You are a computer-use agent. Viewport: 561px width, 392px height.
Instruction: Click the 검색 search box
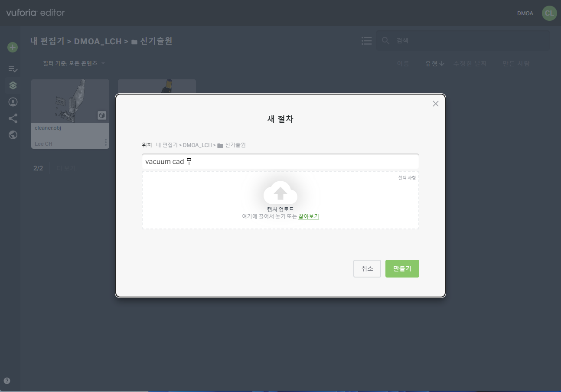(463, 41)
